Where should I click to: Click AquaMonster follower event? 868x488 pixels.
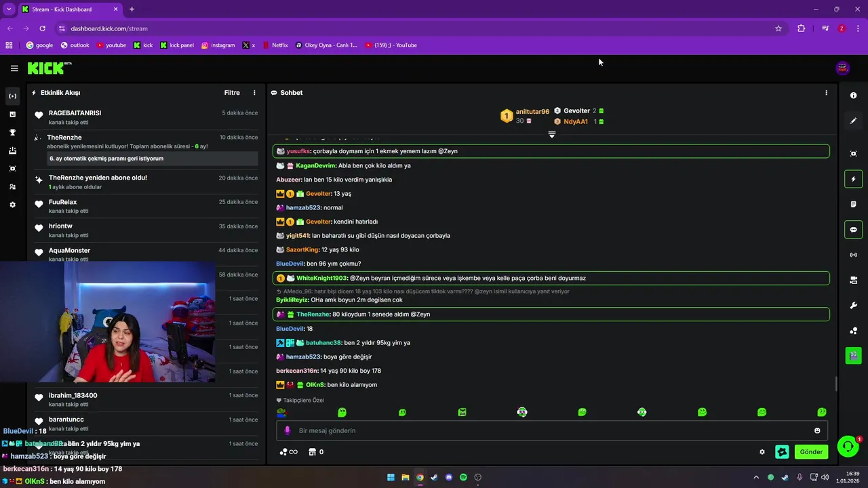click(x=69, y=251)
